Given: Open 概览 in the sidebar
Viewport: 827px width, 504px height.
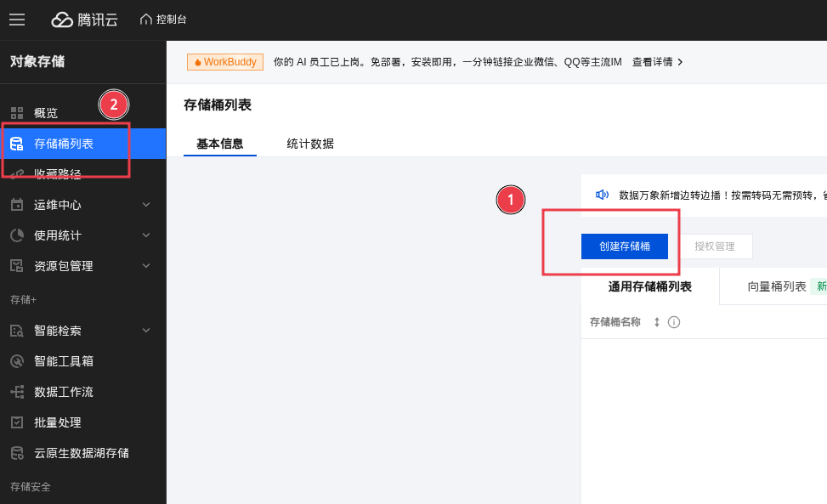Looking at the screenshot, I should (82, 113).
